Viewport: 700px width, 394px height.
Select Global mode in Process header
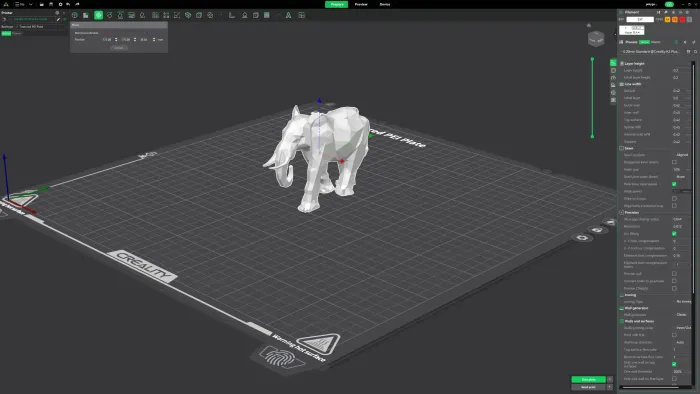click(x=644, y=42)
